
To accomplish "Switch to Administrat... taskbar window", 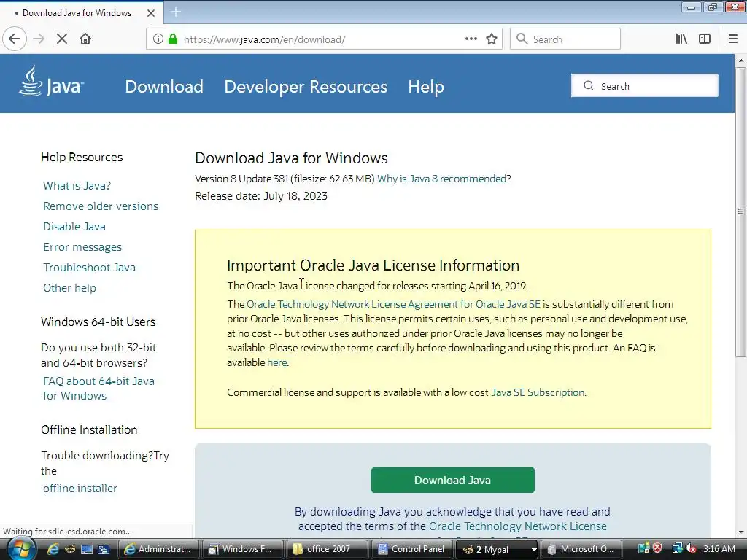I will (158, 549).
